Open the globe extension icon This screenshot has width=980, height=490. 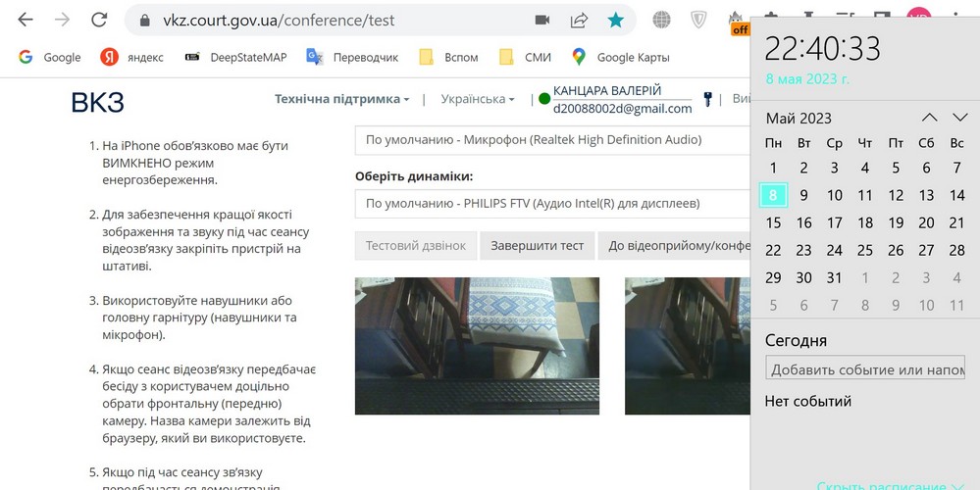coord(661,20)
